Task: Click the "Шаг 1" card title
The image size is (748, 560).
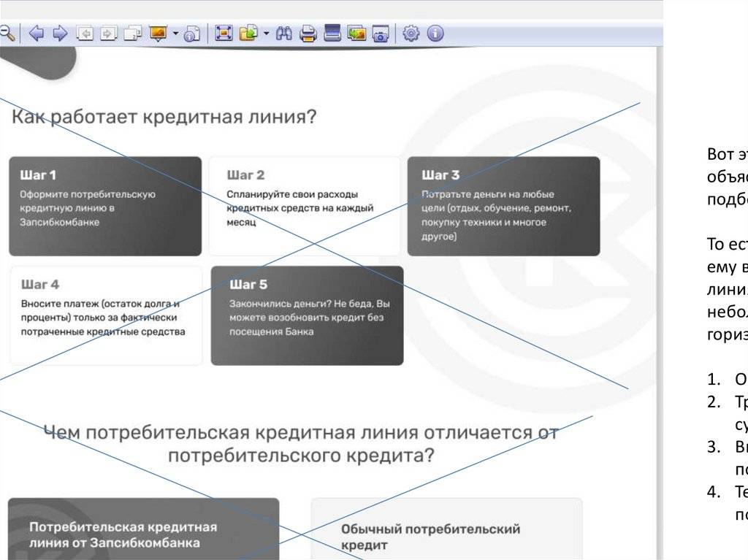Action: [38, 175]
